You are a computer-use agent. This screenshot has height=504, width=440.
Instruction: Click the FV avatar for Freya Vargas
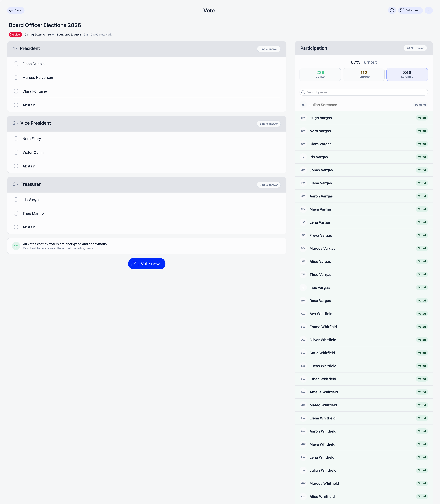303,235
